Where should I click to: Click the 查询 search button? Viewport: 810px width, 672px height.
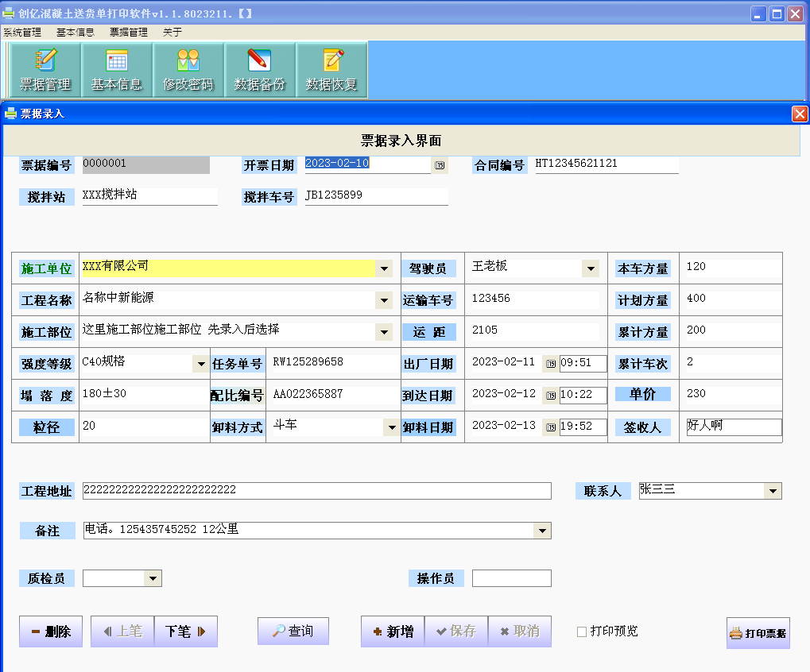(293, 631)
